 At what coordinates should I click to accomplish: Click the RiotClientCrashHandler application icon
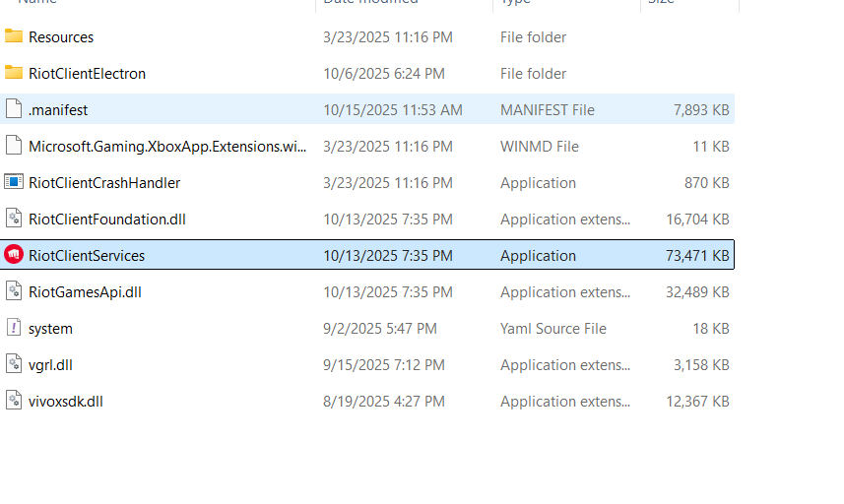click(14, 183)
